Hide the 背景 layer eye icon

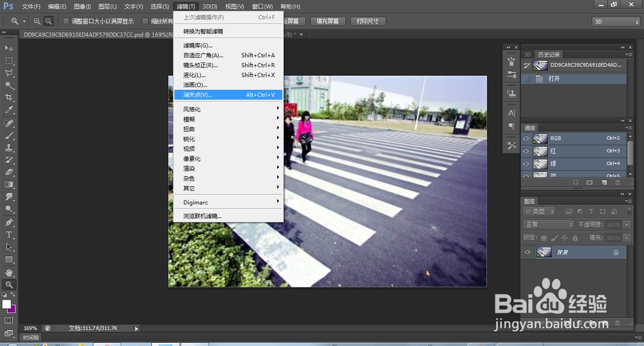click(x=527, y=252)
